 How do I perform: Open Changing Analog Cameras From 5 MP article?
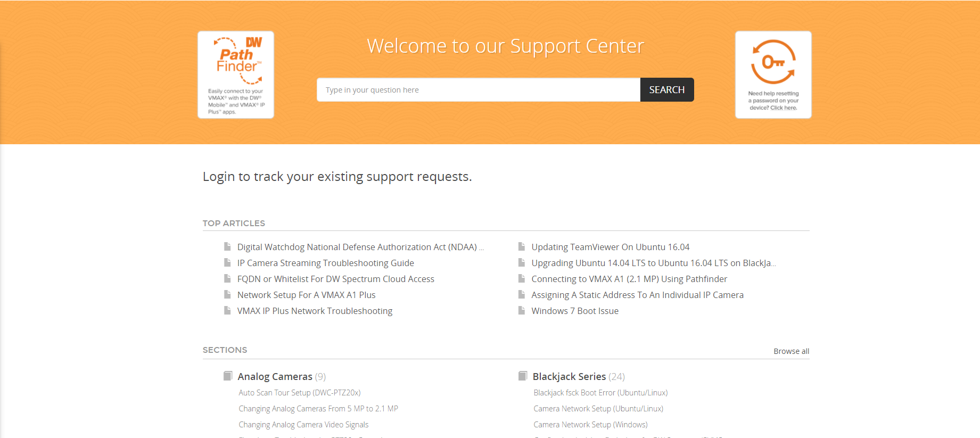(318, 409)
